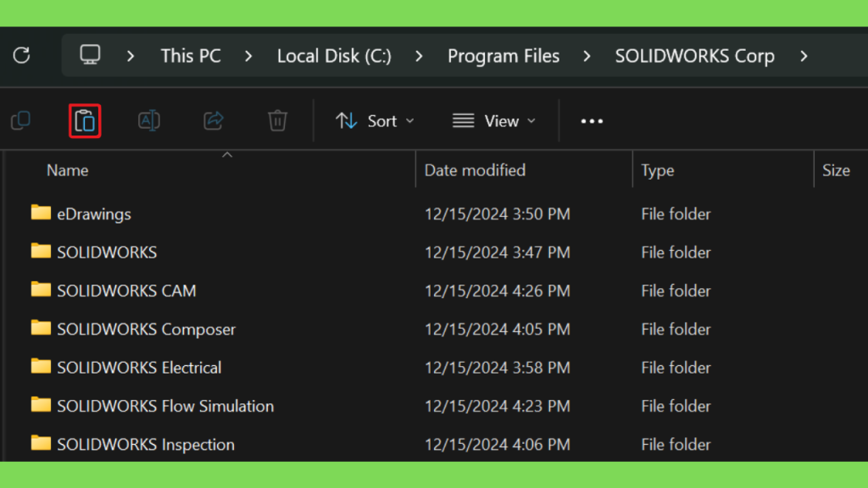The width and height of the screenshot is (868, 488).
Task: Select the eDrawings folder name
Action: coord(94,214)
